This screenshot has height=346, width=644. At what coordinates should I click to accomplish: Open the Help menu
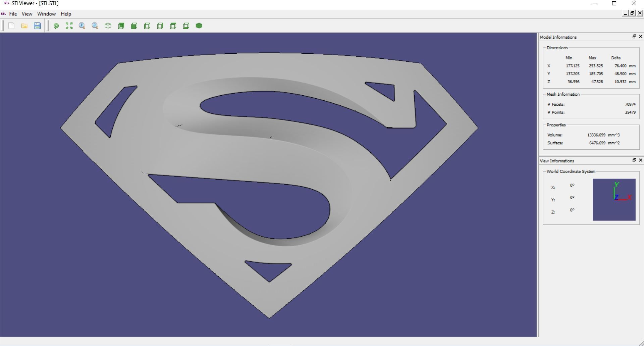(66, 14)
